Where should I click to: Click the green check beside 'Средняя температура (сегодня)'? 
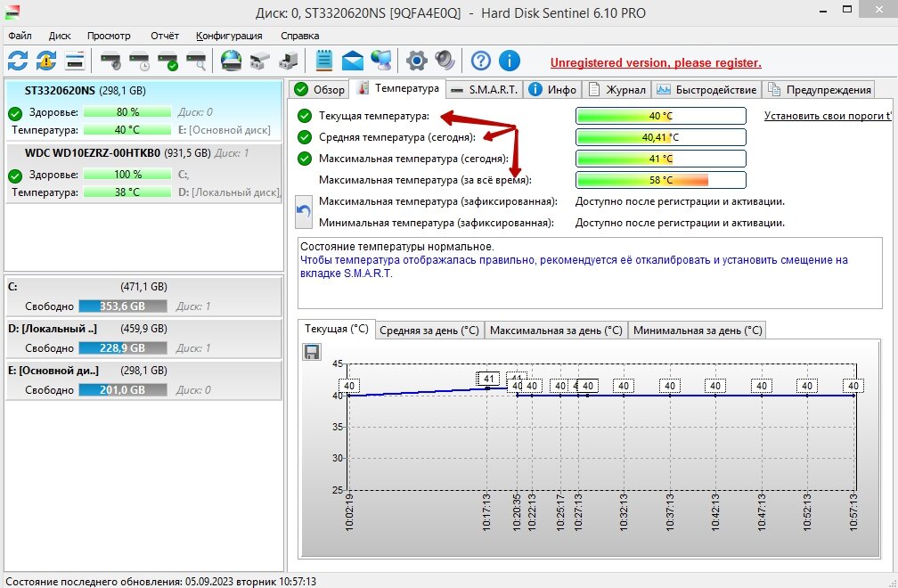[305, 137]
